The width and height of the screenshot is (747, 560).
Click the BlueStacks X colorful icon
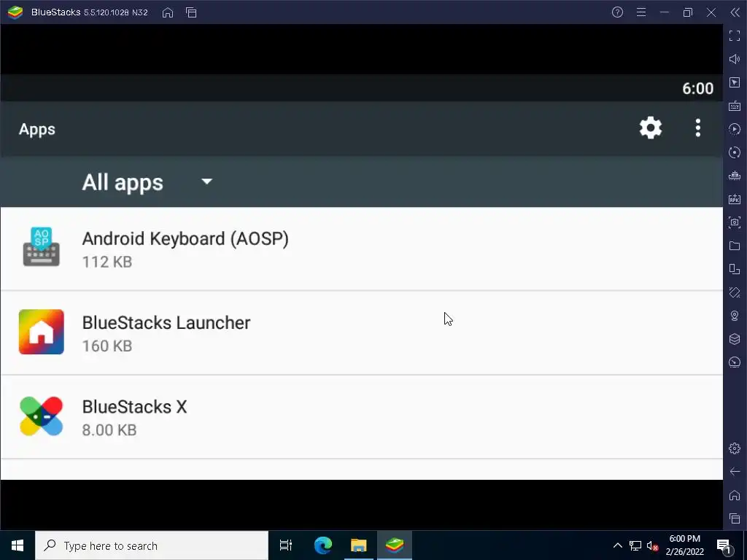pyautogui.click(x=42, y=416)
